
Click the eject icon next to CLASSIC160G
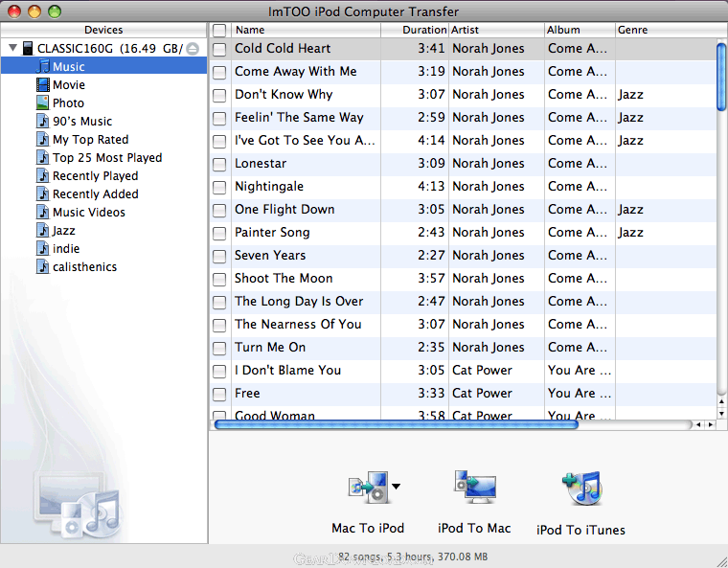tap(193, 49)
